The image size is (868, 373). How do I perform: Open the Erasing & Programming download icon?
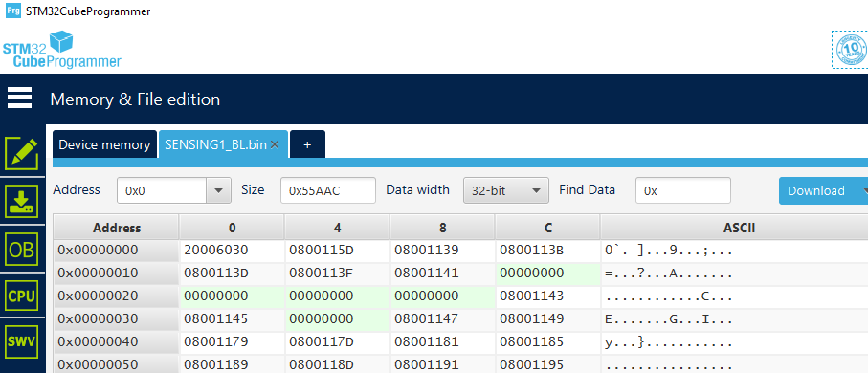coord(23,201)
